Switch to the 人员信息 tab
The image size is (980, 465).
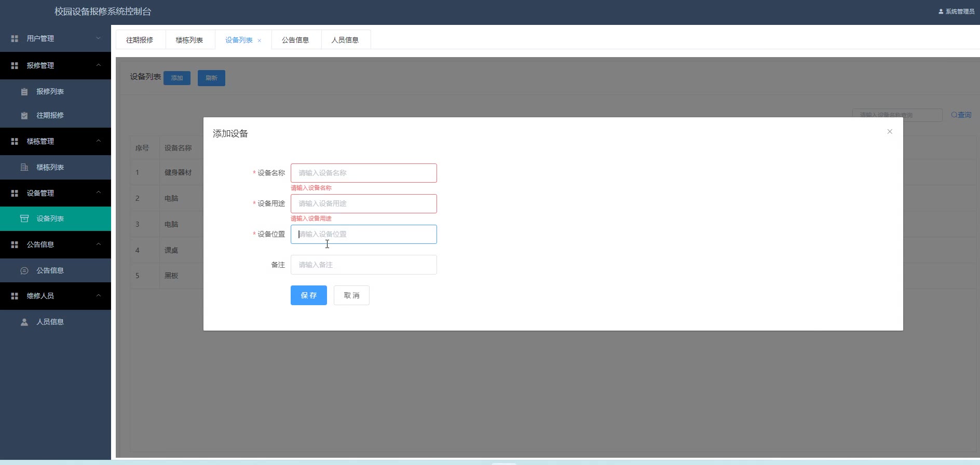pyautogui.click(x=345, y=40)
